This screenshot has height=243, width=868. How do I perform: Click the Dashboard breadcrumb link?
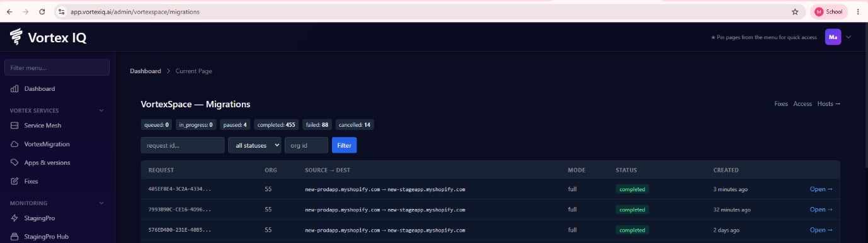pyautogui.click(x=146, y=71)
